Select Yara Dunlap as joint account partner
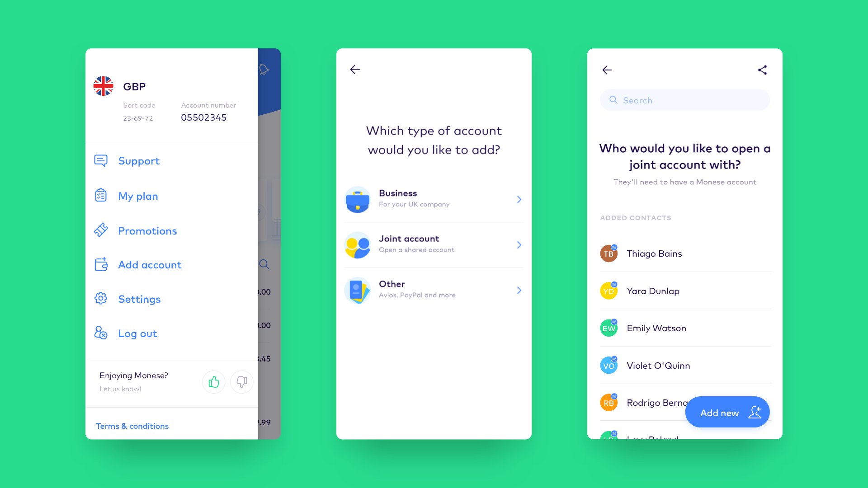868x488 pixels. coord(685,290)
